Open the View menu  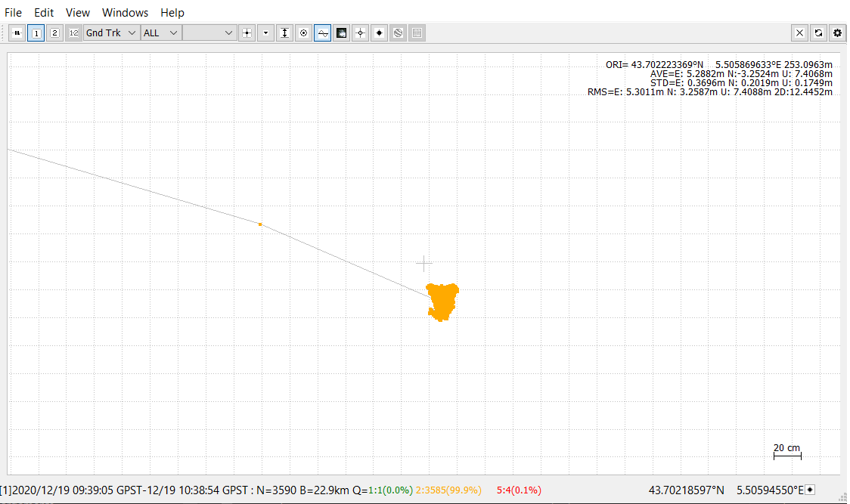(78, 12)
